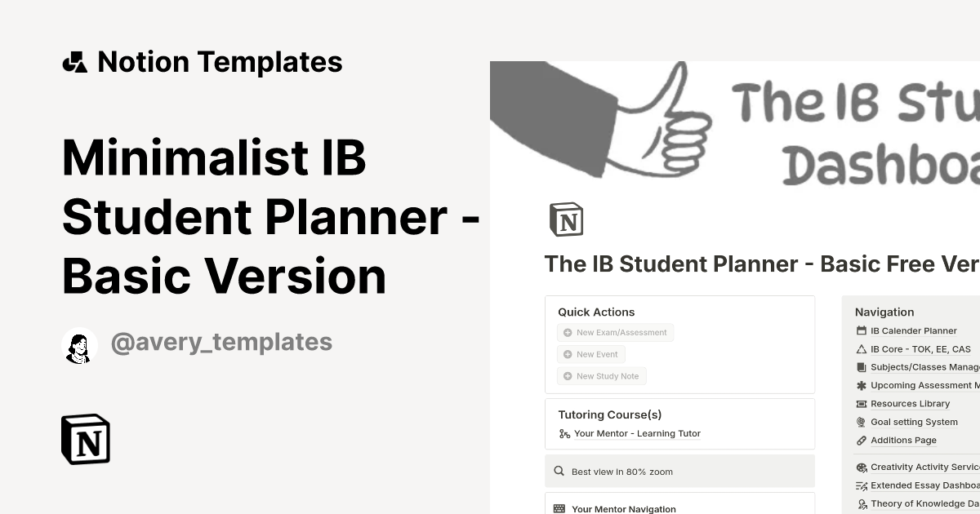
Task: Click the creator's avatar photo
Action: (79, 344)
